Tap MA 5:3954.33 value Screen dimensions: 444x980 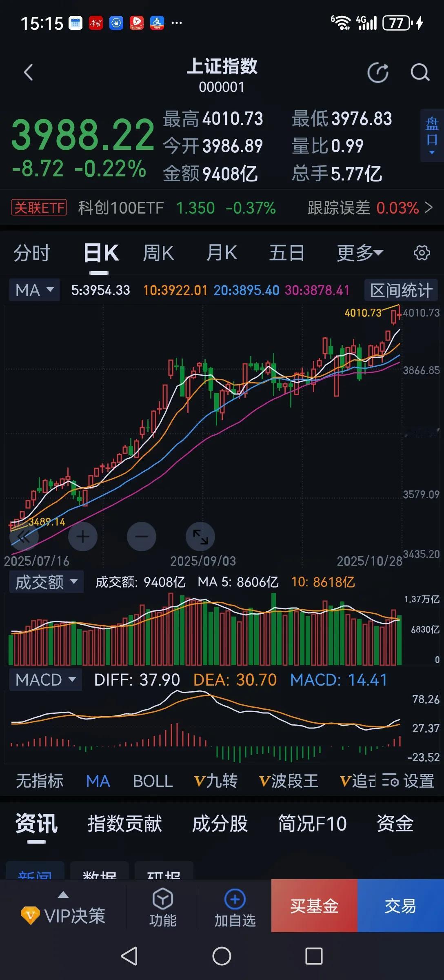[x=100, y=290]
